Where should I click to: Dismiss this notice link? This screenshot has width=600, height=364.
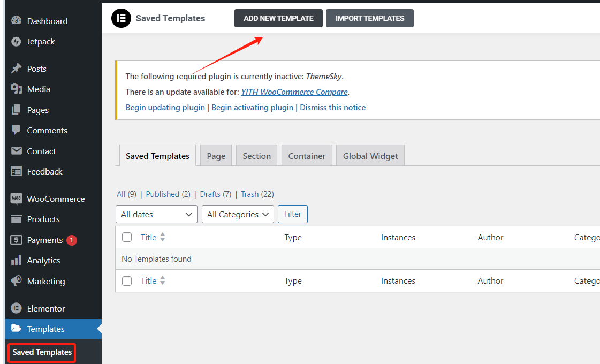332,108
